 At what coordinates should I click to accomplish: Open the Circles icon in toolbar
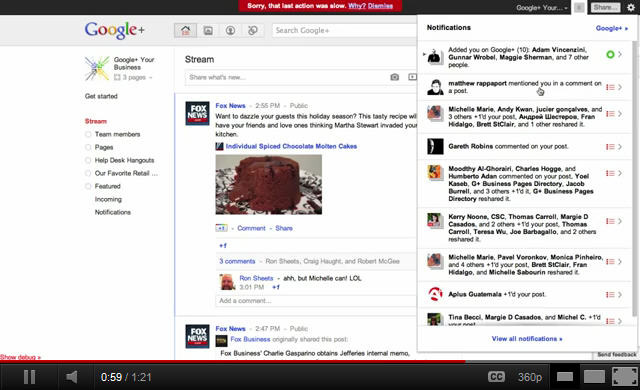(253, 31)
